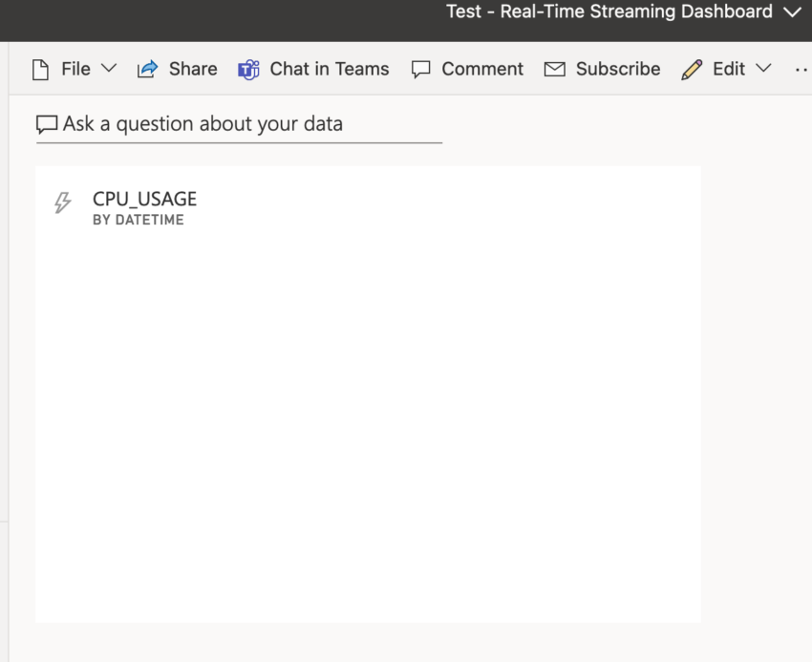Select Chat in Teams from the toolbar

tap(329, 69)
